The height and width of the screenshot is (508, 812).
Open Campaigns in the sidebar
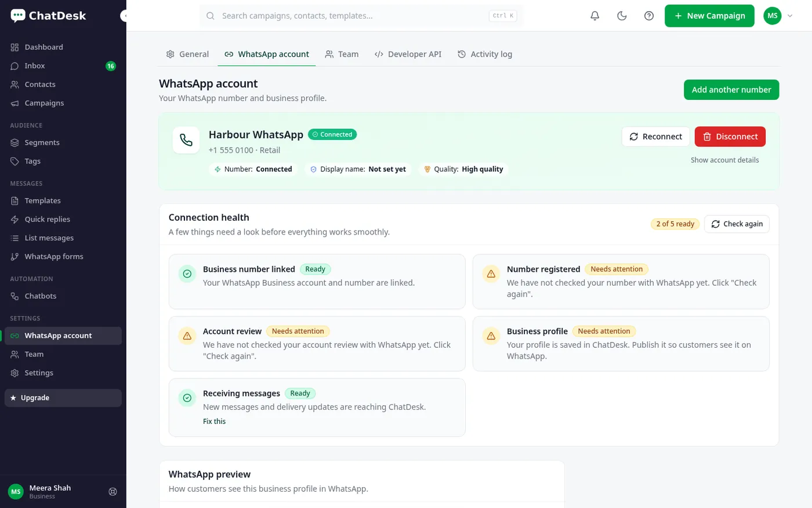(x=63, y=103)
